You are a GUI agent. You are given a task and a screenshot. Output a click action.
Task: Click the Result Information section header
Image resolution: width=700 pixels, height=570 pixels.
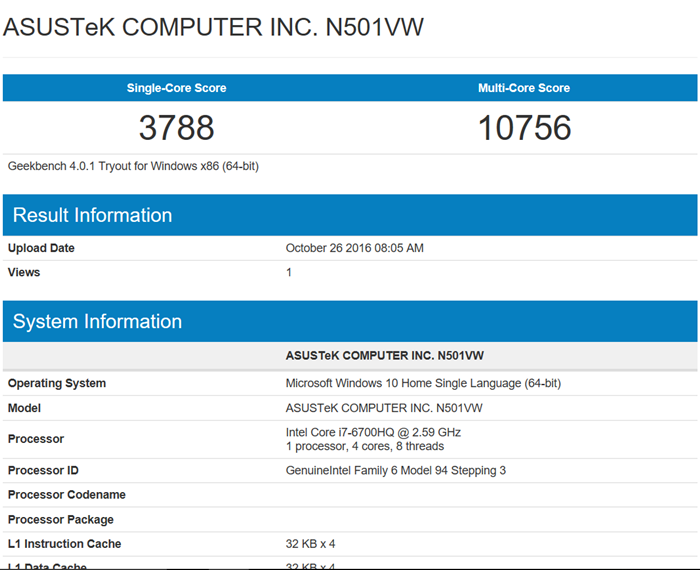coord(350,215)
